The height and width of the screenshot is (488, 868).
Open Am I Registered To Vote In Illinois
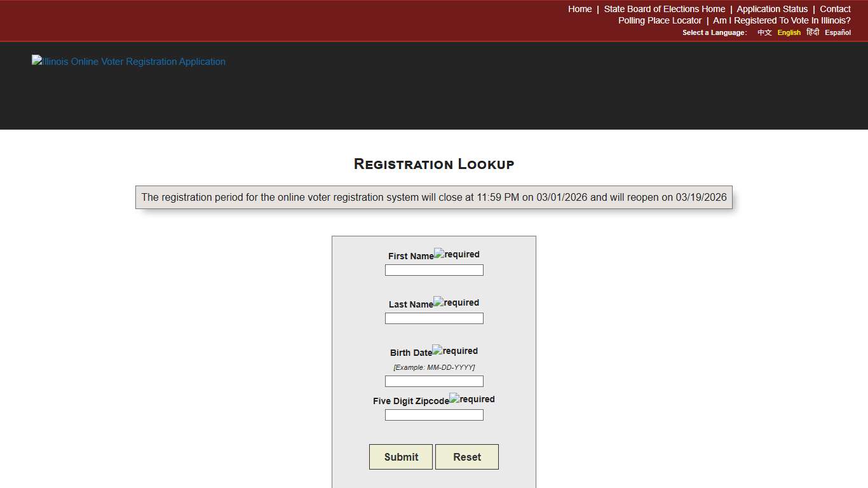780,20
